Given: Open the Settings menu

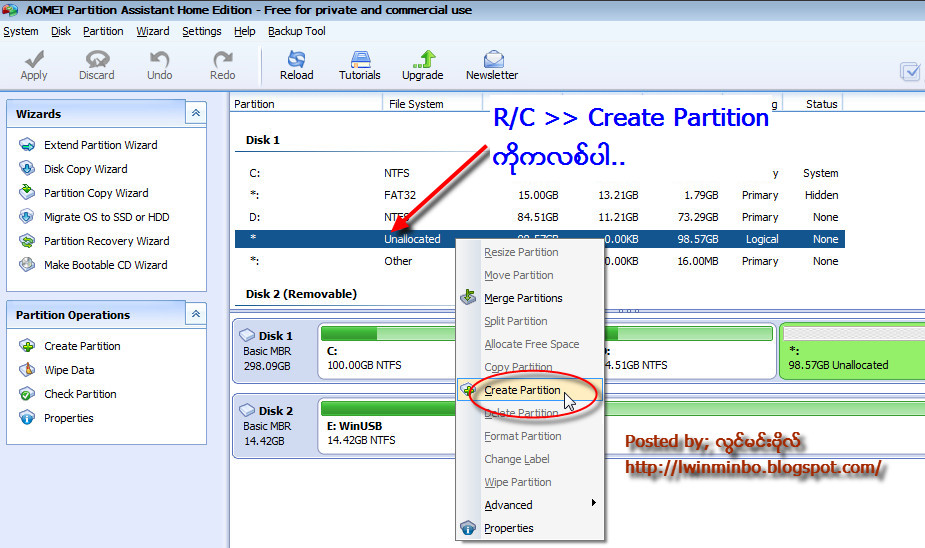Looking at the screenshot, I should click(202, 31).
